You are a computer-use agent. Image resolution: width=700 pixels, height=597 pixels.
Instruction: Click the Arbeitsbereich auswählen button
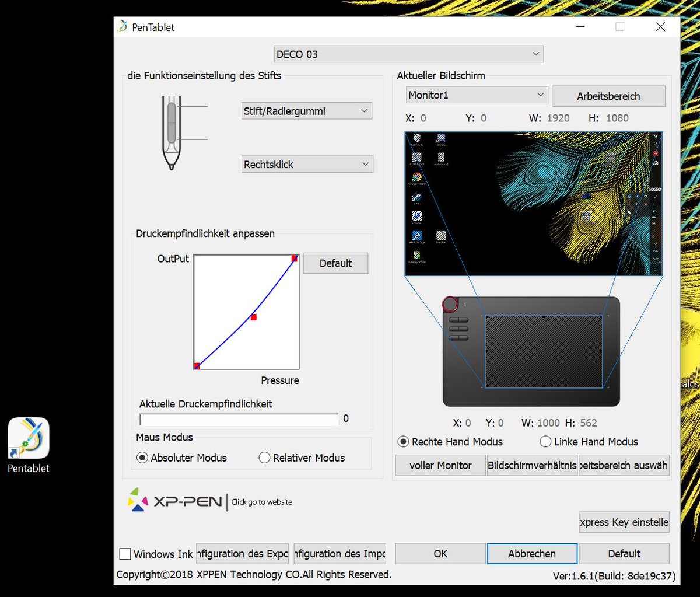[x=624, y=466]
